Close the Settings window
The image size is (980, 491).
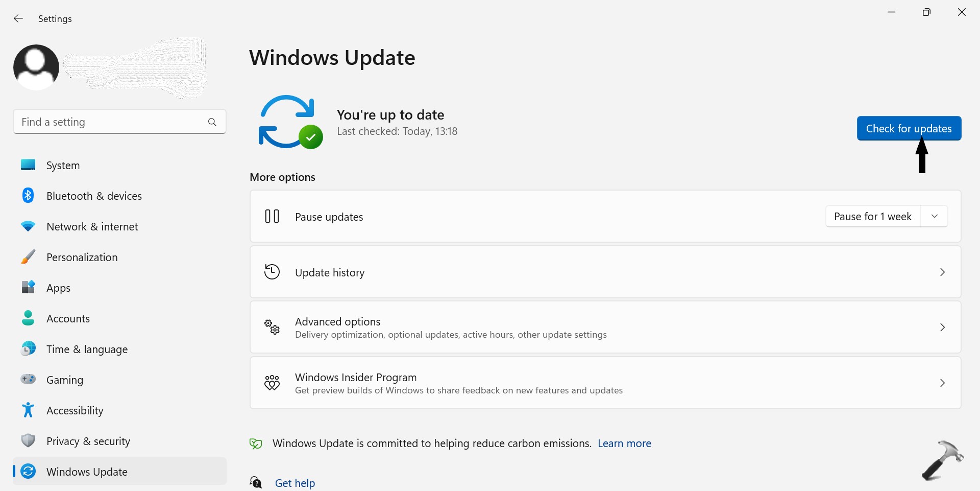(x=962, y=12)
